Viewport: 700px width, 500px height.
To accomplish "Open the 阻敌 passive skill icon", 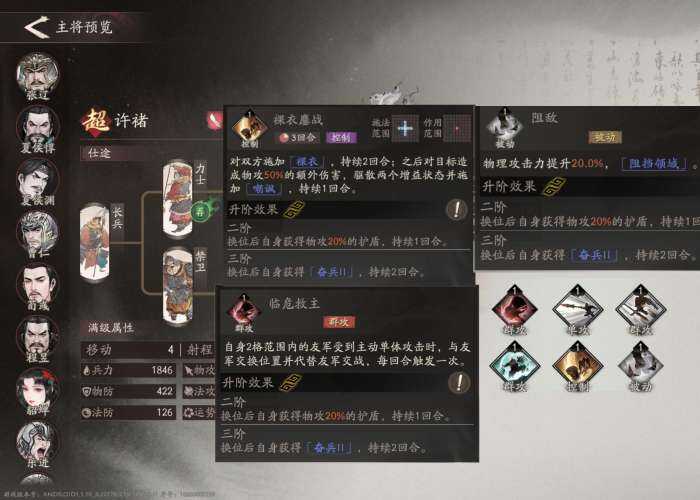I will (504, 127).
